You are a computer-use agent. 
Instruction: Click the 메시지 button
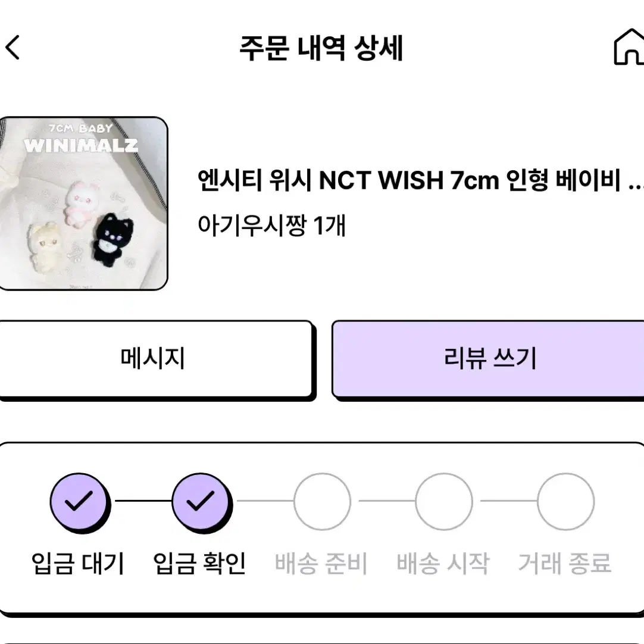click(x=156, y=358)
